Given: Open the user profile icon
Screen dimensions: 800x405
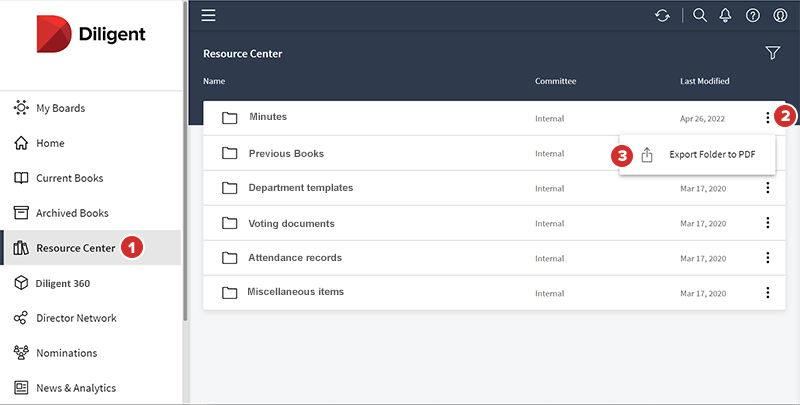Looking at the screenshot, I should [779, 15].
